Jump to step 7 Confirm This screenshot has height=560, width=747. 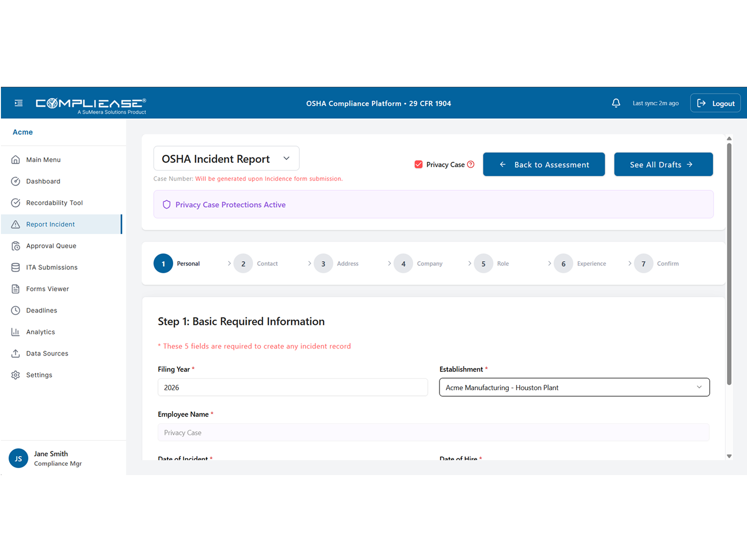643,264
